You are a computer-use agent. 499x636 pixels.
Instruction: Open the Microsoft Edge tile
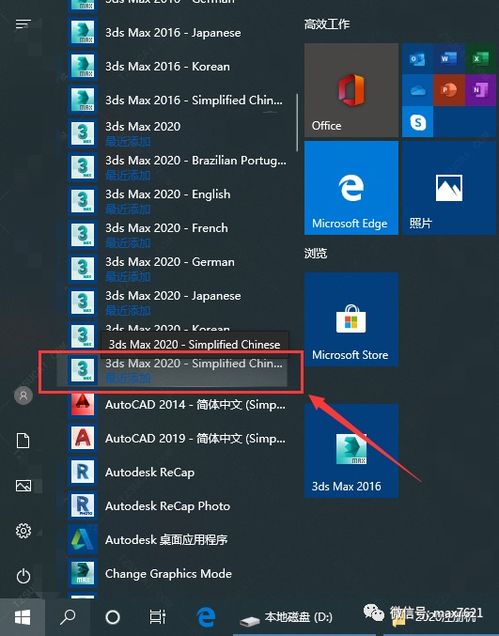click(x=351, y=188)
